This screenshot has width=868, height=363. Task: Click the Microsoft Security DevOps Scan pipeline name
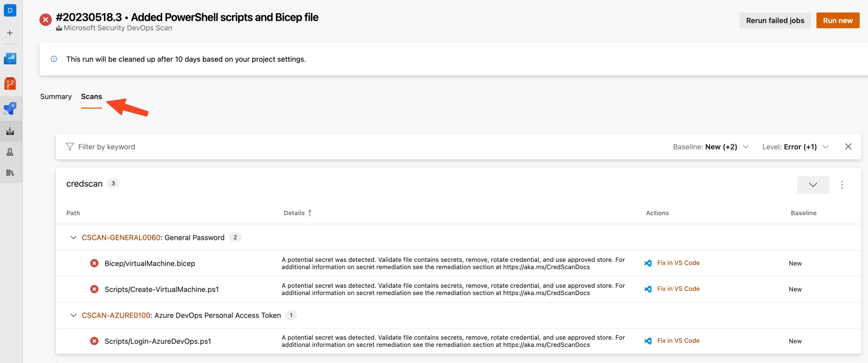118,28
